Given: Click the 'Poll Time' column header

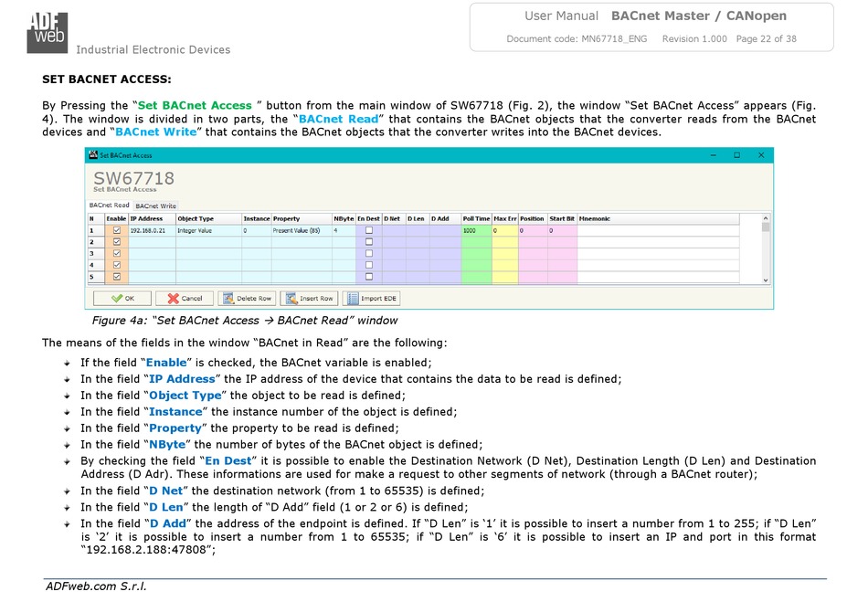Looking at the screenshot, I should (x=477, y=218).
